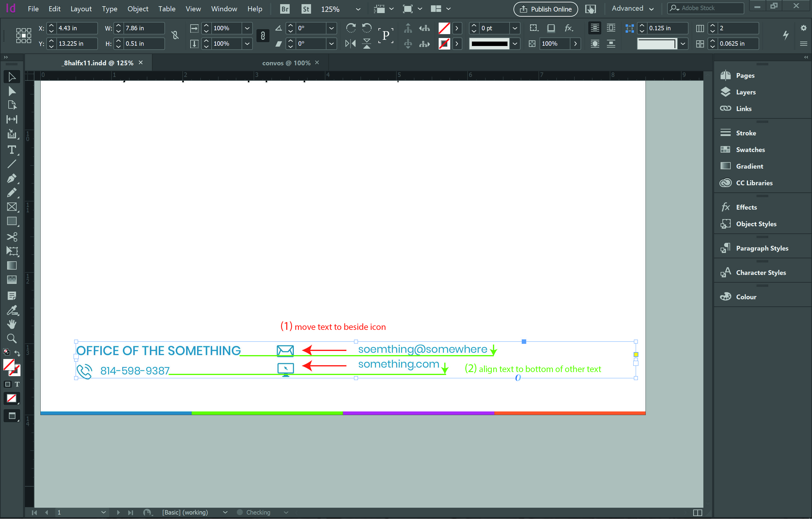Open the preflight profile dropdown
The image size is (812, 519).
click(225, 512)
